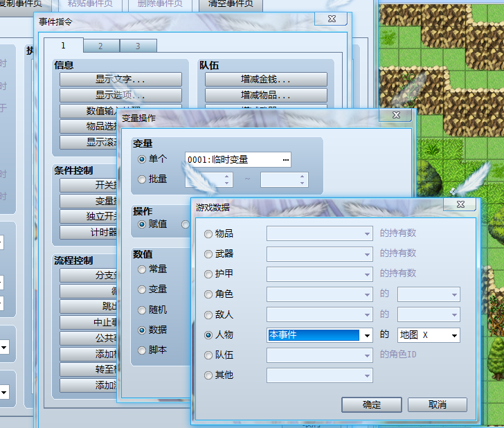
Task: Open the 物品 item dropdown
Action: coord(320,233)
